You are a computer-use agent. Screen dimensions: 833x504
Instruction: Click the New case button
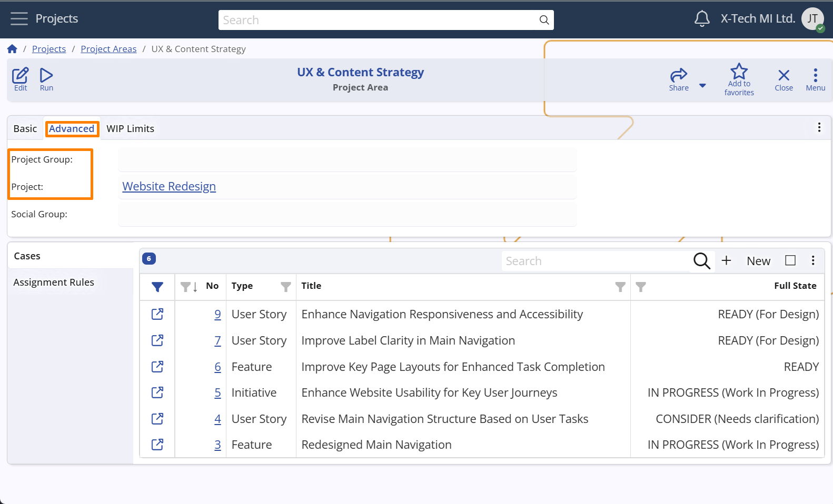tap(758, 261)
